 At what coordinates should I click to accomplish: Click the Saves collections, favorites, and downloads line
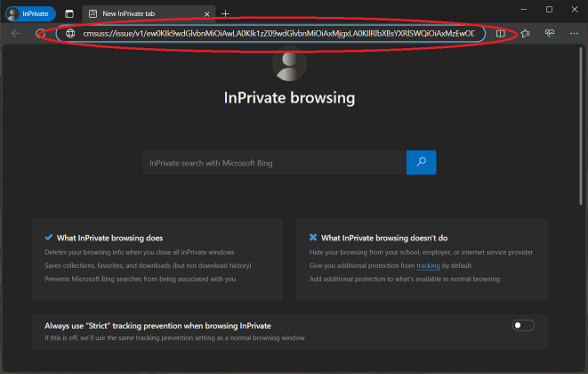[x=149, y=266]
